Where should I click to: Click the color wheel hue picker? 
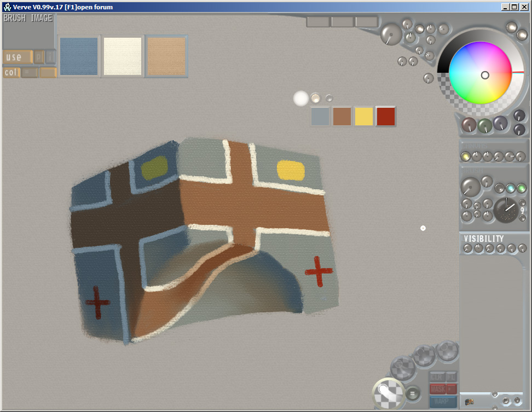tap(480, 73)
